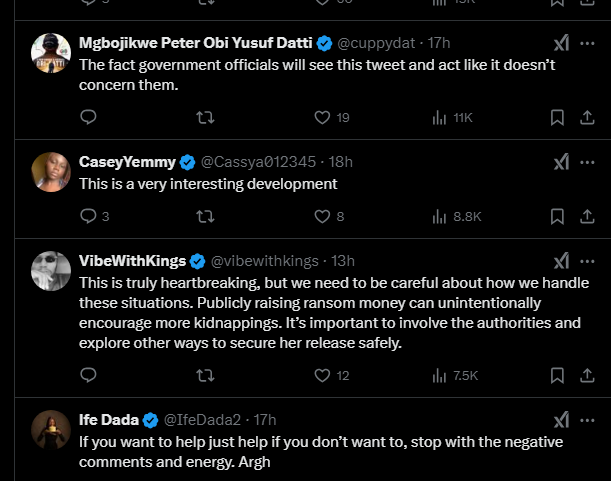Repost the CaseyYemmy tweet
Viewport: 611px width, 481px height.
(x=205, y=215)
